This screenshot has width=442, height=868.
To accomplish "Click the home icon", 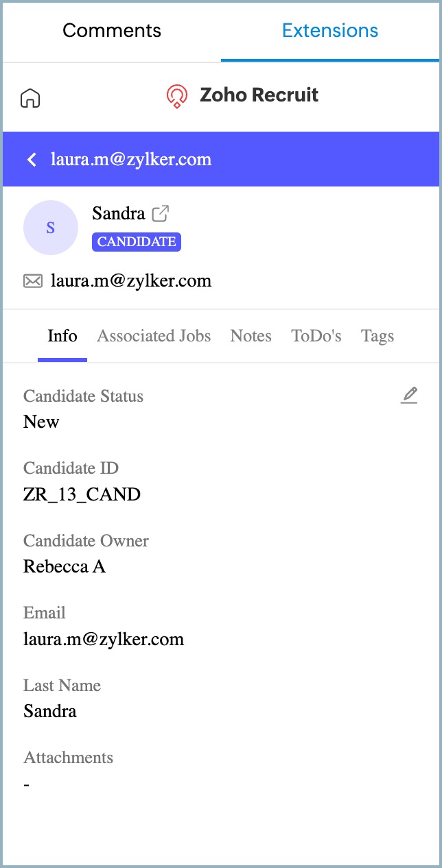I will point(30,98).
